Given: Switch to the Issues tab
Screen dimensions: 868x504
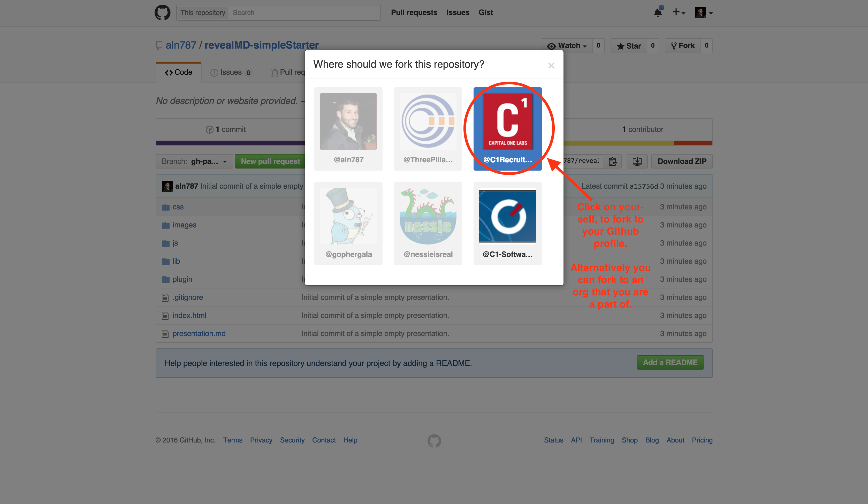Looking at the screenshot, I should [x=231, y=72].
